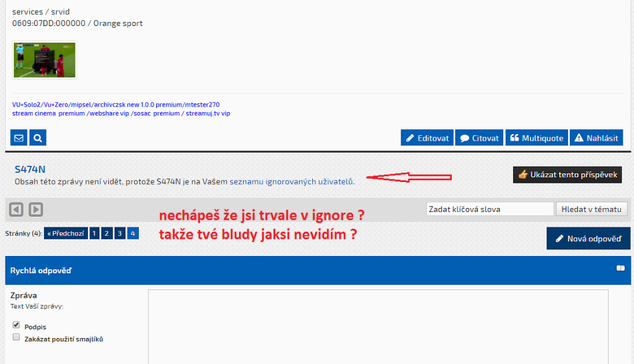Screen dimensions: 634x364
Task: Click Ukázat tento příspěvek button
Action: tap(567, 175)
